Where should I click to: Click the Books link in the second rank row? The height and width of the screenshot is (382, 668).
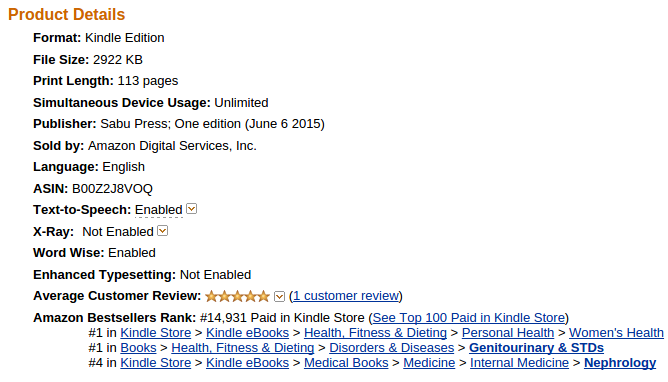pyautogui.click(x=138, y=348)
